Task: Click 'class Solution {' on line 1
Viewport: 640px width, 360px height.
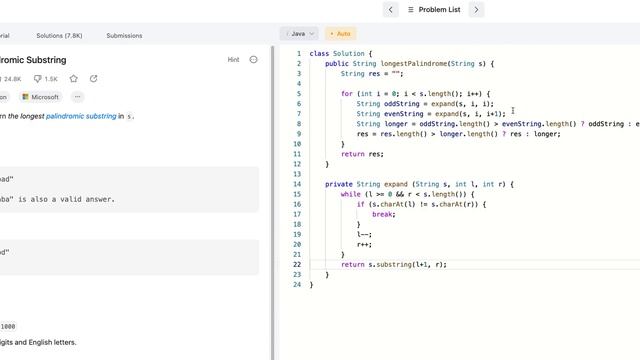Action: point(341,53)
